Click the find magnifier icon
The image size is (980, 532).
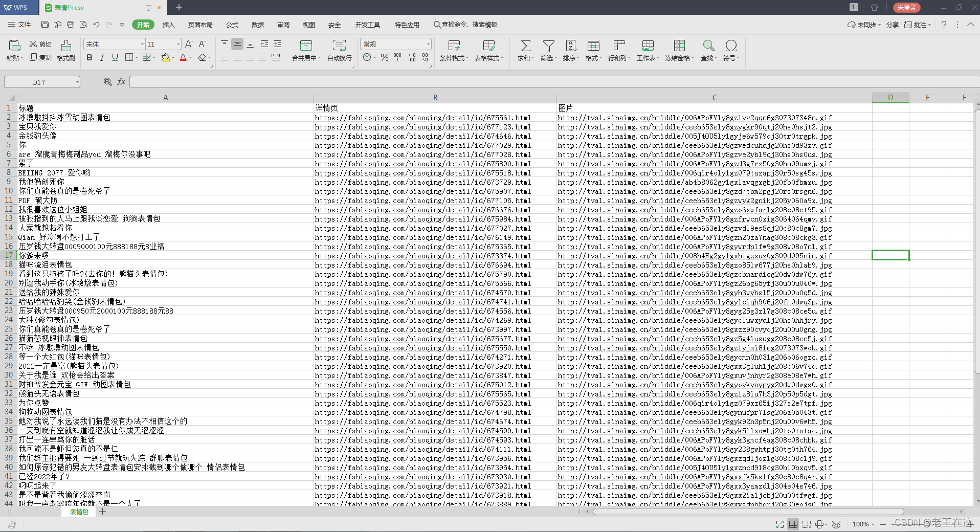tap(708, 46)
